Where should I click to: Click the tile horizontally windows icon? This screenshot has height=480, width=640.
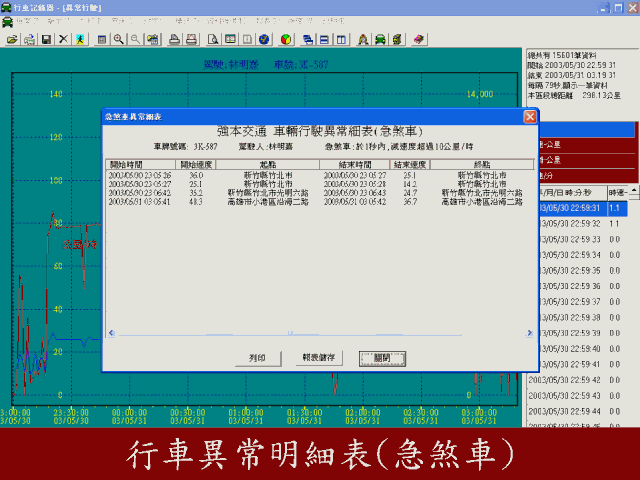click(324, 39)
